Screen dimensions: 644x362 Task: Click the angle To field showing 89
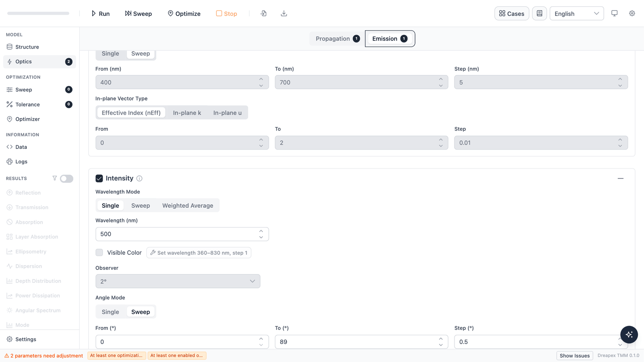pyautogui.click(x=361, y=342)
